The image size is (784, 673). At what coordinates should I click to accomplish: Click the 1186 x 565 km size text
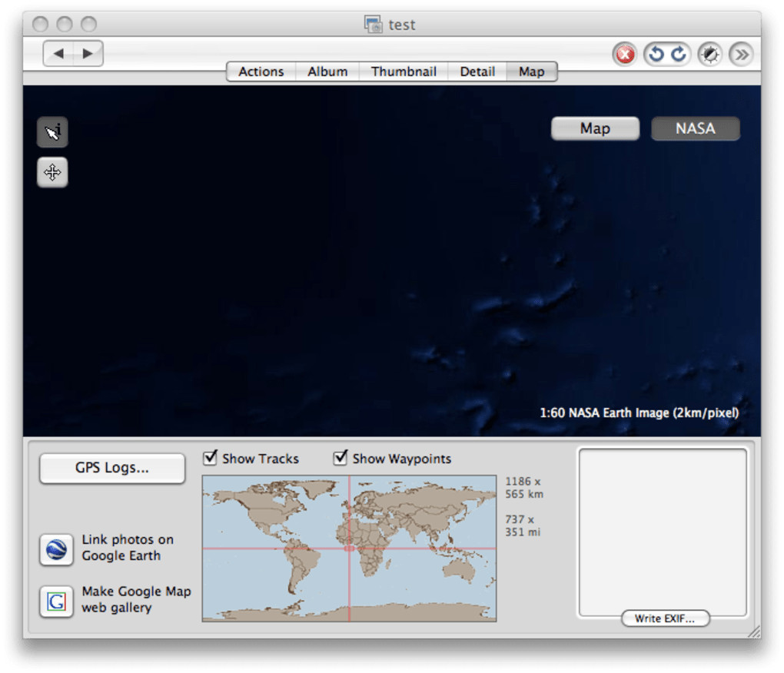(523, 488)
